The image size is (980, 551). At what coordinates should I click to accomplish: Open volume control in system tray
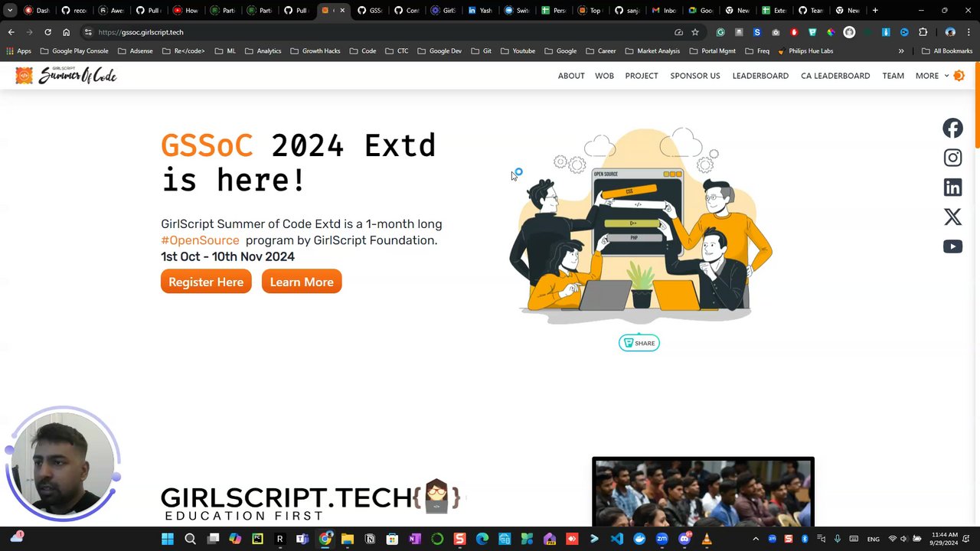tap(903, 539)
